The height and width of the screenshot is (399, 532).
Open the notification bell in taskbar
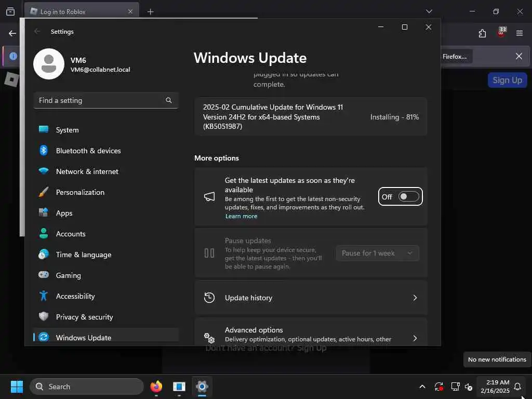[x=517, y=387]
